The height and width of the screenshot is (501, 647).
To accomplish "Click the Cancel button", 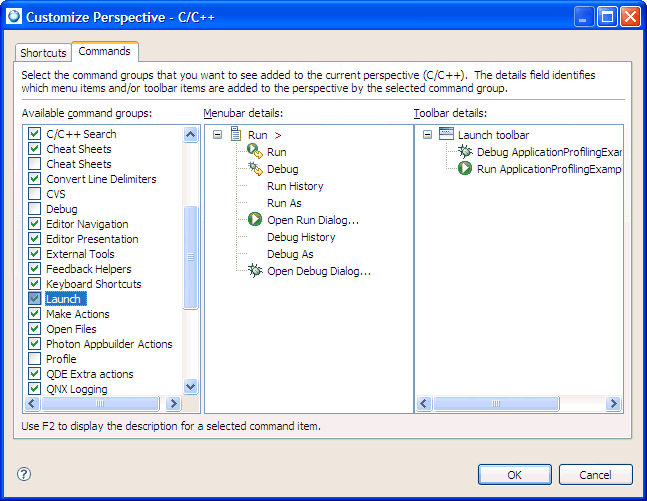I will click(x=595, y=475).
